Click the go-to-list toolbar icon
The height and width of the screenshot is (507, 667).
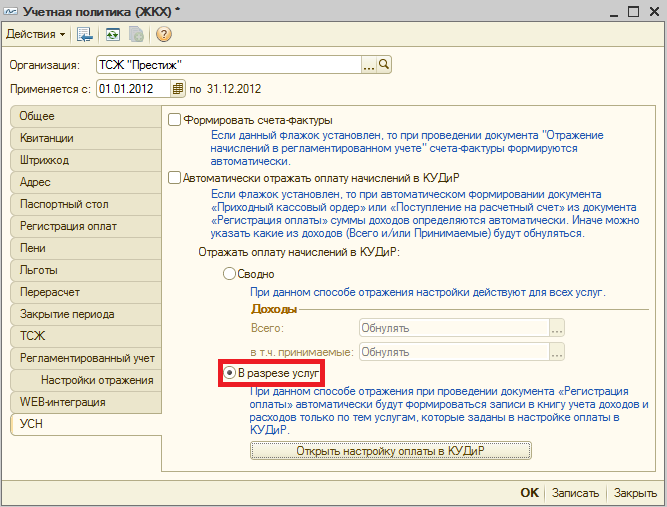pos(85,34)
